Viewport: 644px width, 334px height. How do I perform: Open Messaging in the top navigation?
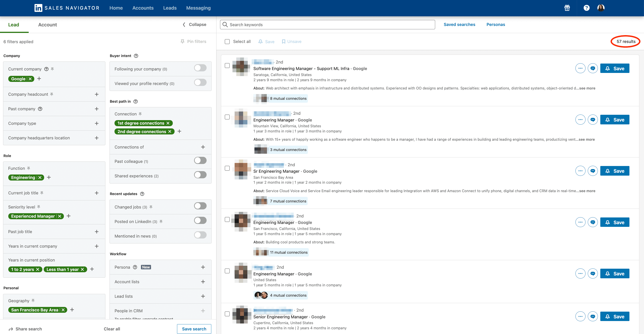(198, 8)
